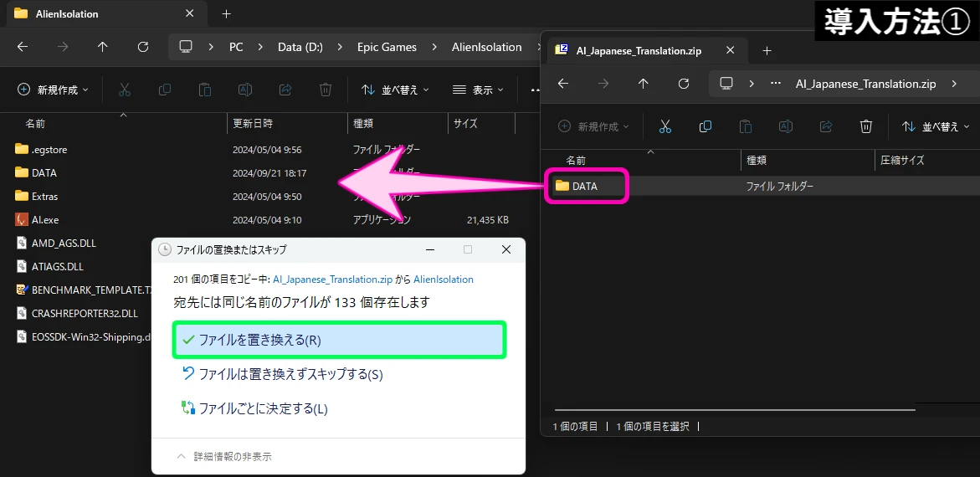Choose ファイルは置き換えずスキップする(S) option
980x477 pixels.
point(340,374)
